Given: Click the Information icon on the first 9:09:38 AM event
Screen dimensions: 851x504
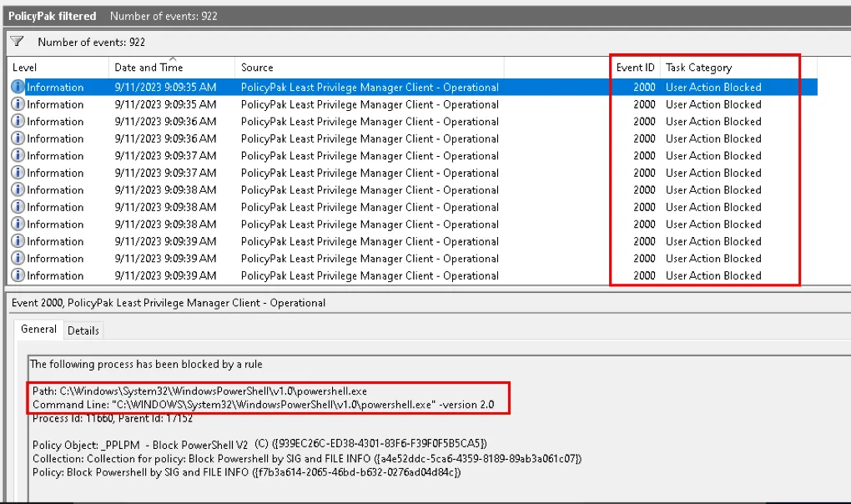Looking at the screenshot, I should point(18,190).
